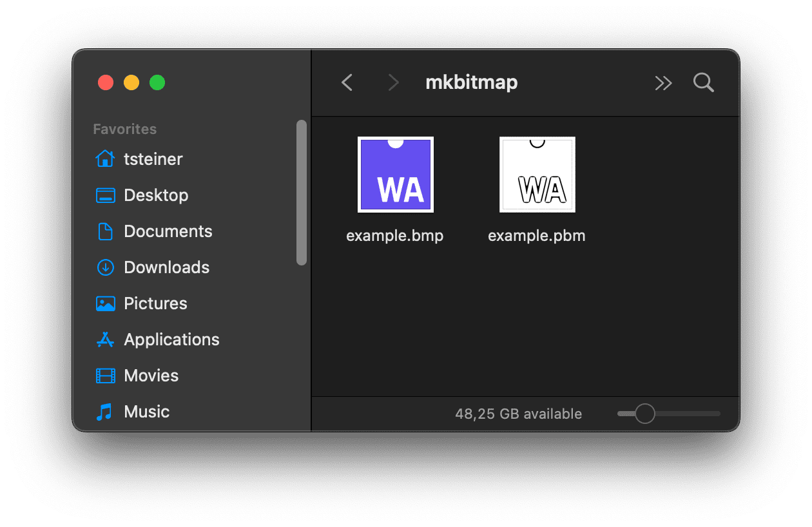The width and height of the screenshot is (812, 527).
Task: Click the search magnifier icon
Action: click(703, 82)
